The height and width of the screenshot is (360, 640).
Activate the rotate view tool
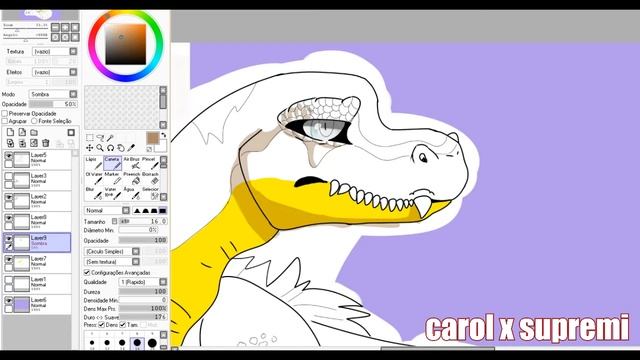click(x=110, y=148)
